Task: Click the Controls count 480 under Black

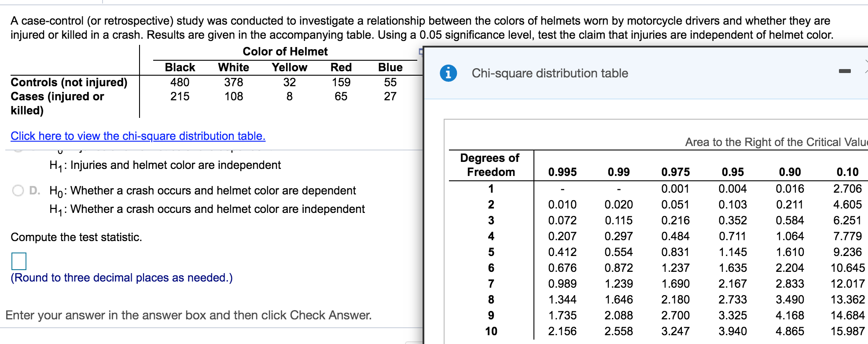Action: [180, 82]
